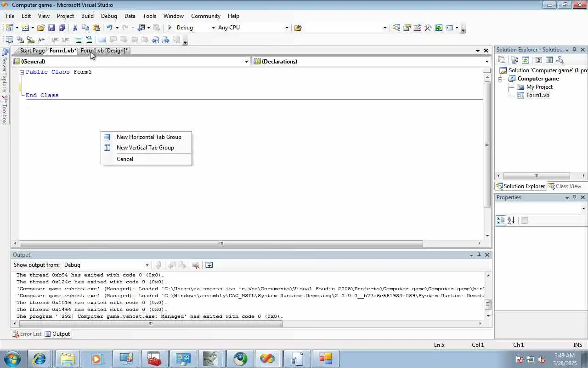The height and width of the screenshot is (368, 588).
Task: Switch to the Start Page tab
Action: pyautogui.click(x=32, y=51)
